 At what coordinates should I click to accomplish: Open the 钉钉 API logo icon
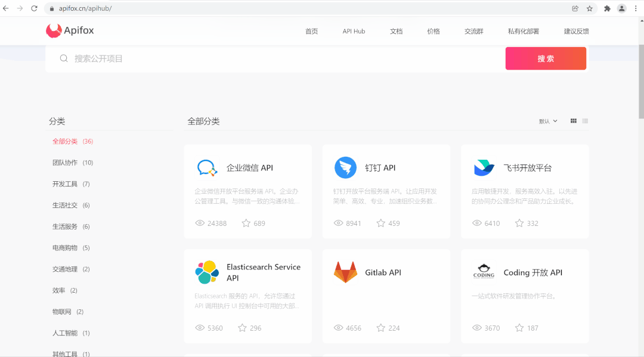[x=345, y=167]
